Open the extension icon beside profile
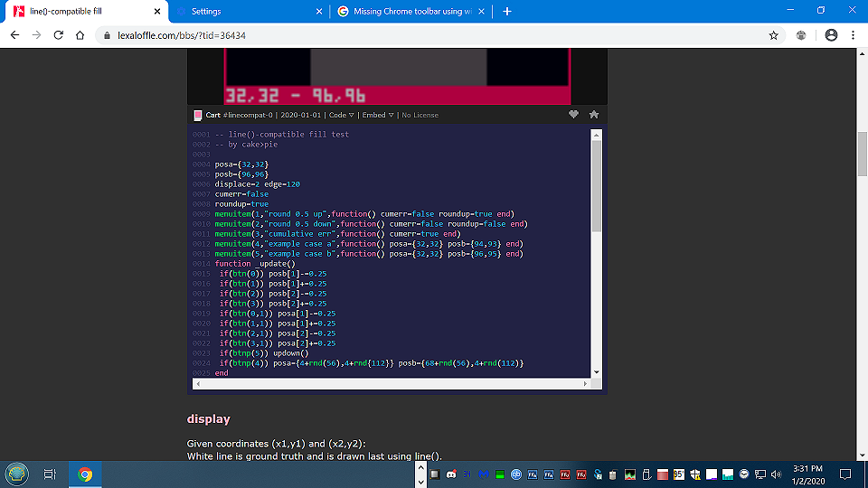 (801, 35)
